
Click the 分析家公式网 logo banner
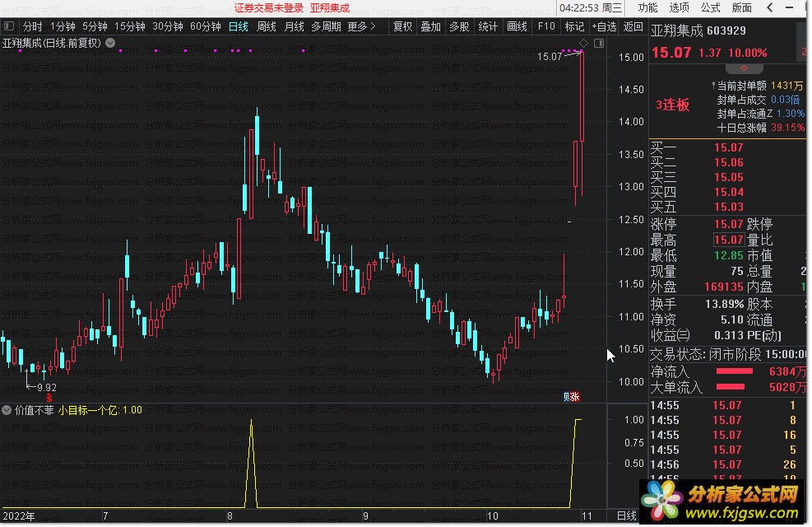tap(722, 501)
